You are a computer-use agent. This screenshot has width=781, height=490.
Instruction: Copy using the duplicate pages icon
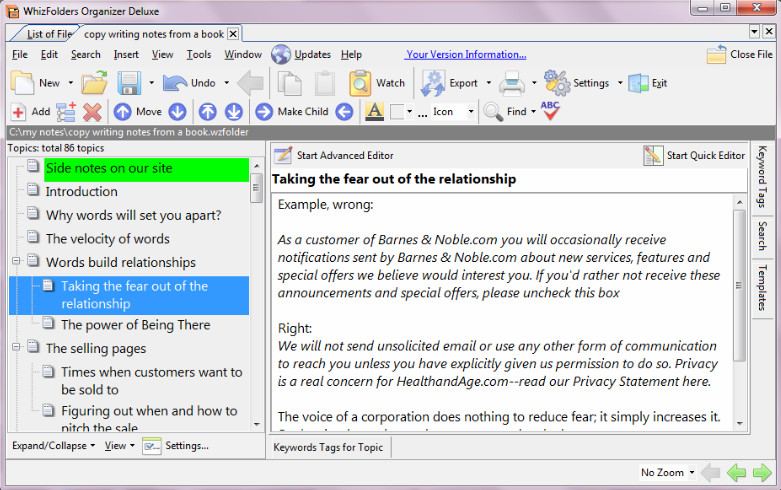point(289,83)
